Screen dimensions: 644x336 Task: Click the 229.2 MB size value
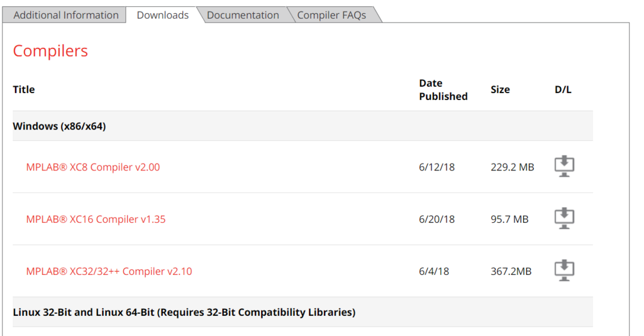coord(512,167)
